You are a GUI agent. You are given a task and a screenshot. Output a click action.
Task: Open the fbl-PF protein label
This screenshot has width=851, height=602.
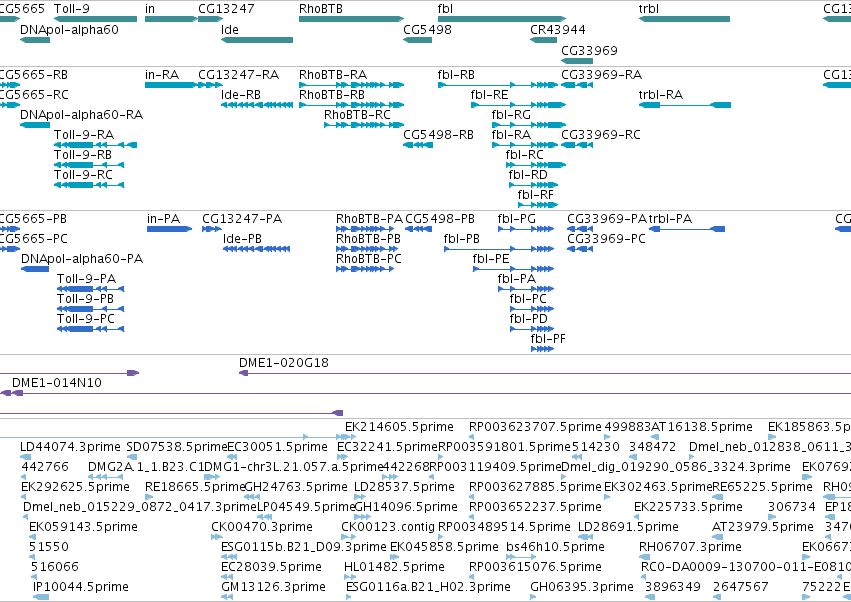click(x=548, y=339)
